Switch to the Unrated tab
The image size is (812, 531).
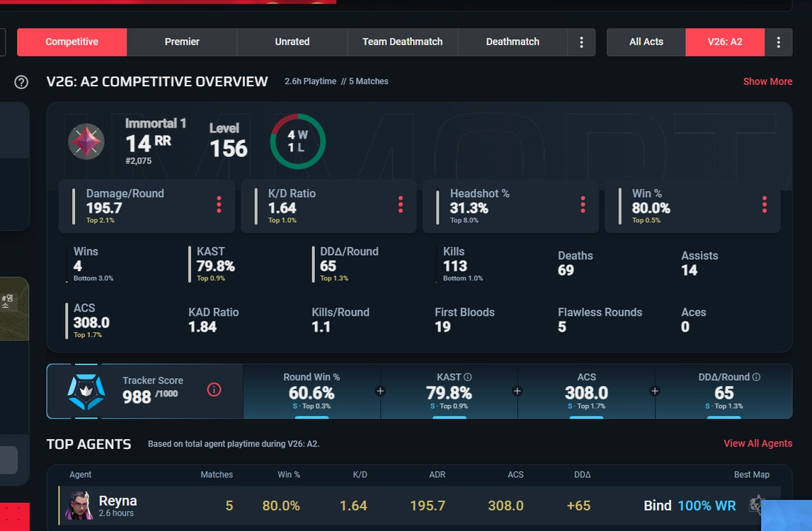click(292, 42)
